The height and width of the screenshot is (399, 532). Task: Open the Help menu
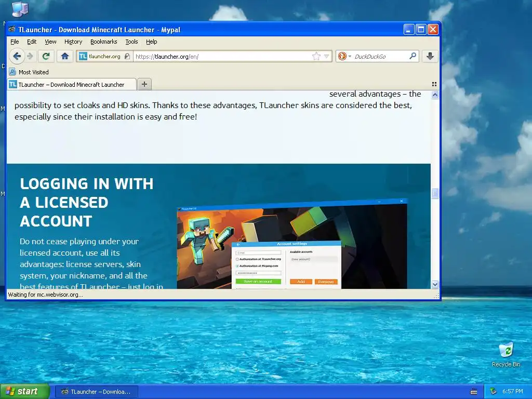point(151,42)
